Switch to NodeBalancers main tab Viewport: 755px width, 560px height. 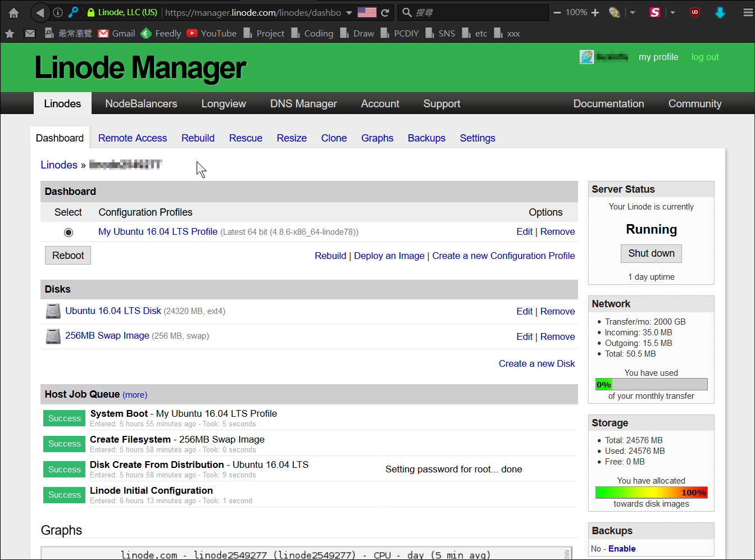coord(141,103)
